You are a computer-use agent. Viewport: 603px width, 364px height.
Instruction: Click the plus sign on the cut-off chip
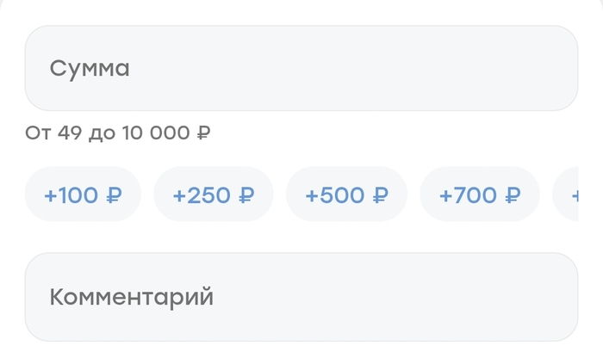tap(575, 196)
